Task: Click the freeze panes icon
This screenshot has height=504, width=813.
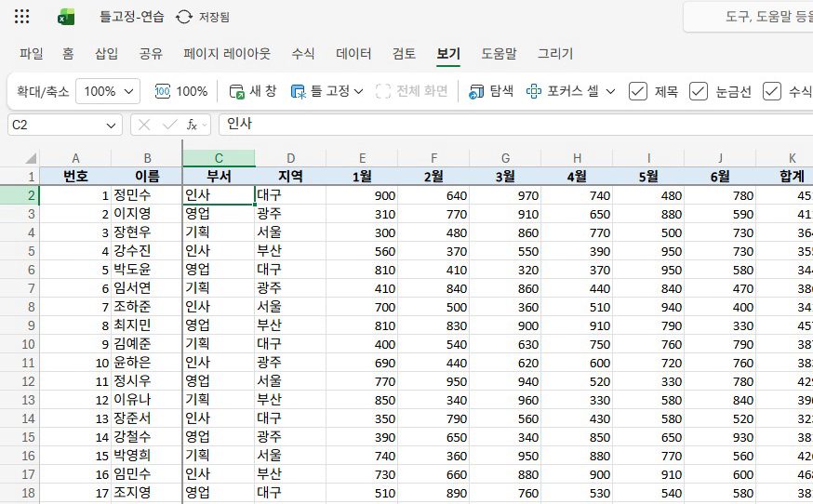Action: [x=299, y=91]
